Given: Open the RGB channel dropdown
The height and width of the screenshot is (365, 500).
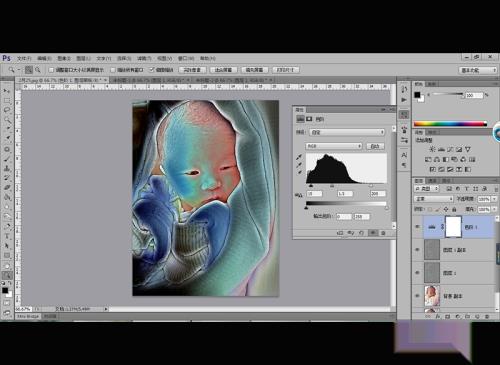Looking at the screenshot, I should coord(334,146).
